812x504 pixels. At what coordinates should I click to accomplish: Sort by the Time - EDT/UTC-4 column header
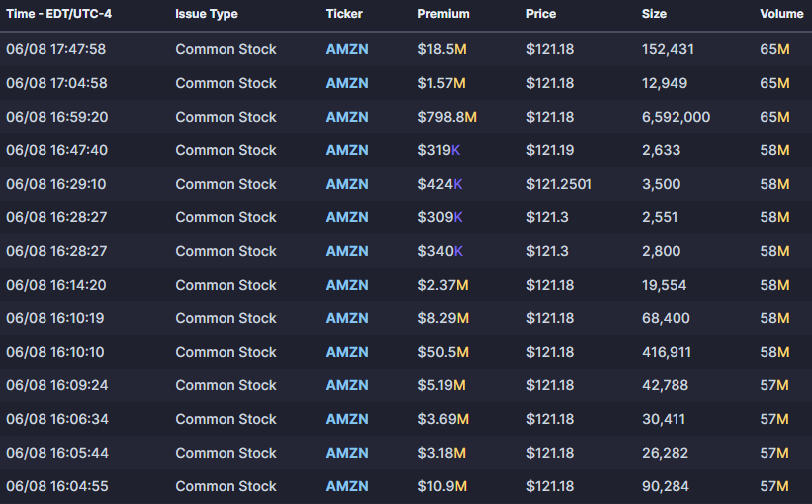[x=58, y=14]
